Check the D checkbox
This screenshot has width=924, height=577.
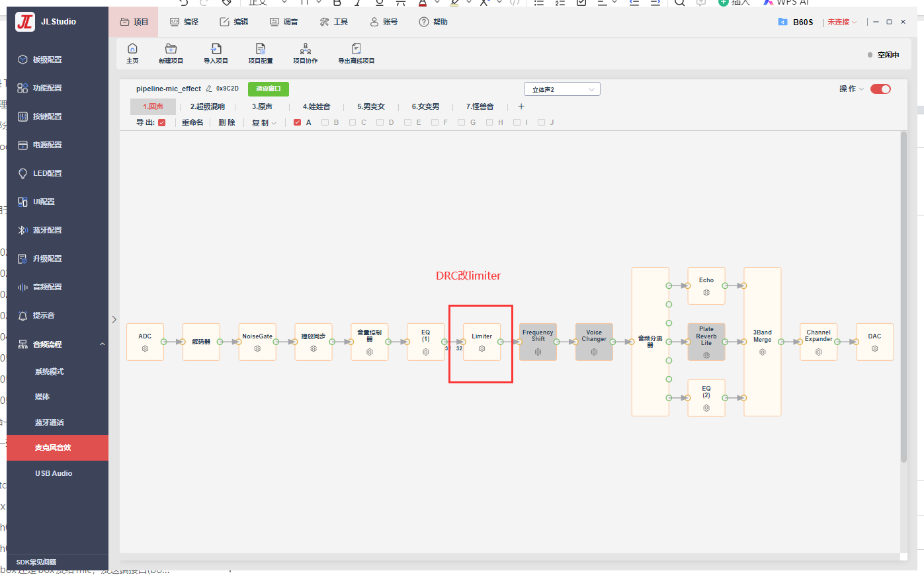(380, 122)
